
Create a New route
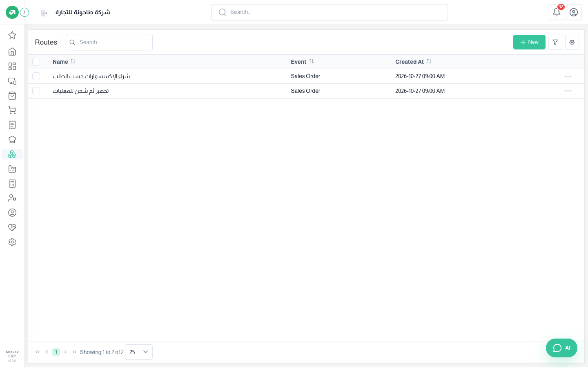[529, 42]
